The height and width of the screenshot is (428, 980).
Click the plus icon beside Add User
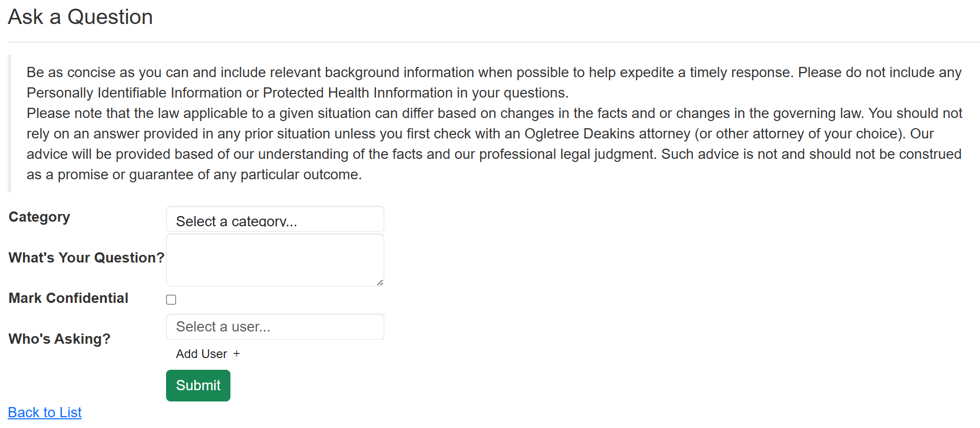click(237, 354)
